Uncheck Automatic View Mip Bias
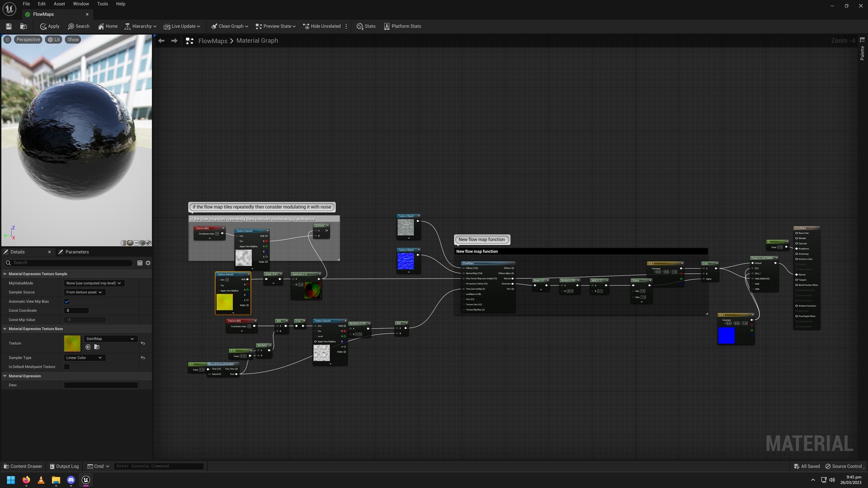The width and height of the screenshot is (868, 488). click(x=67, y=301)
